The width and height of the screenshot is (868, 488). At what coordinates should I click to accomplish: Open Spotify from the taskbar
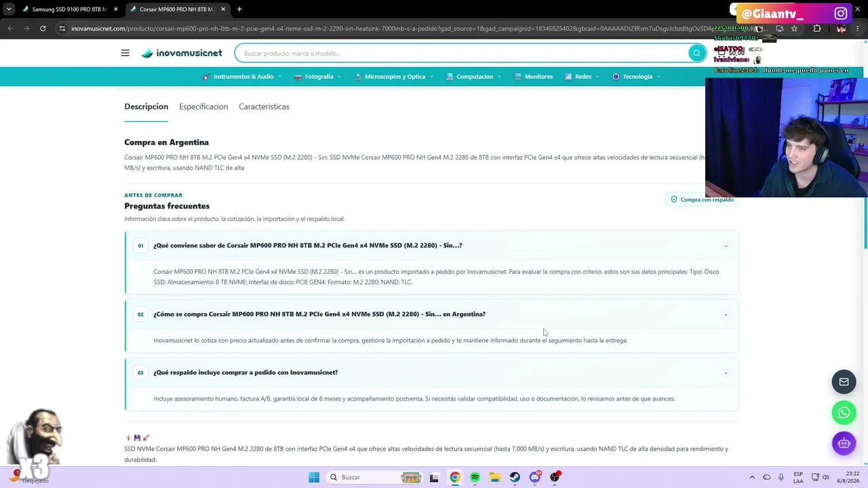coord(475,477)
